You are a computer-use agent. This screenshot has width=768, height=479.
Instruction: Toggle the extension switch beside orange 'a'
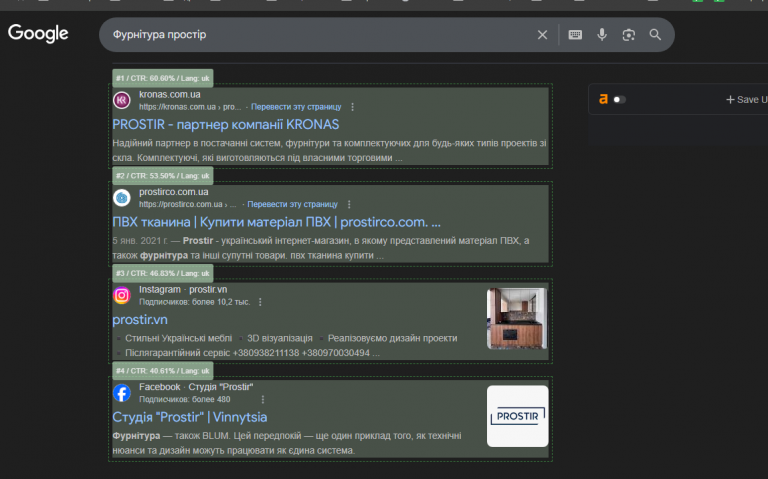coord(620,99)
